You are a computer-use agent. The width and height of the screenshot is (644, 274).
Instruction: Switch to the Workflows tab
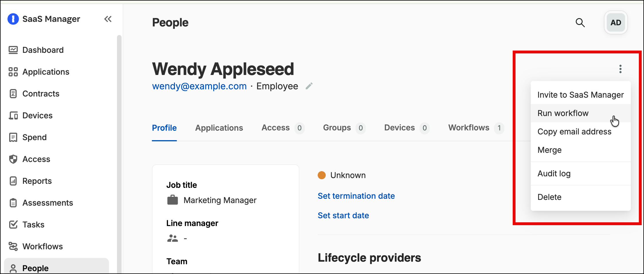476,128
